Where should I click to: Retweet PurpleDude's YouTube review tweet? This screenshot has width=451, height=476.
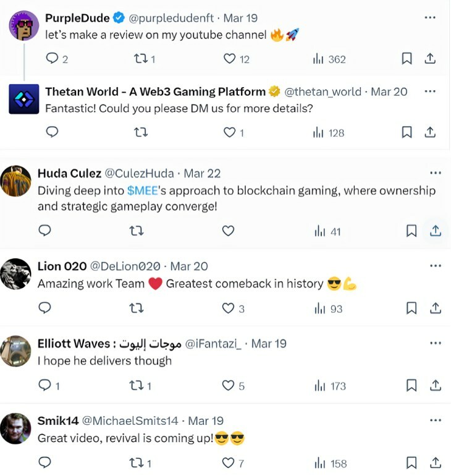pyautogui.click(x=141, y=59)
